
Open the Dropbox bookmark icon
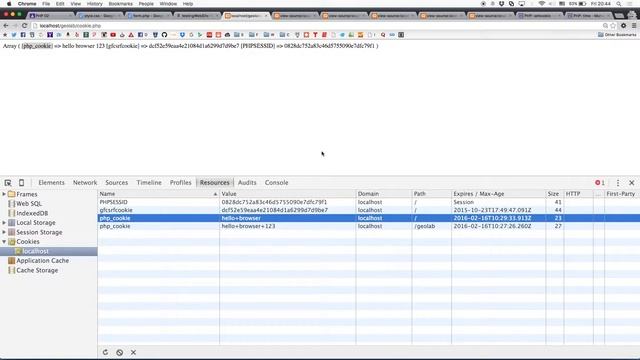182,35
